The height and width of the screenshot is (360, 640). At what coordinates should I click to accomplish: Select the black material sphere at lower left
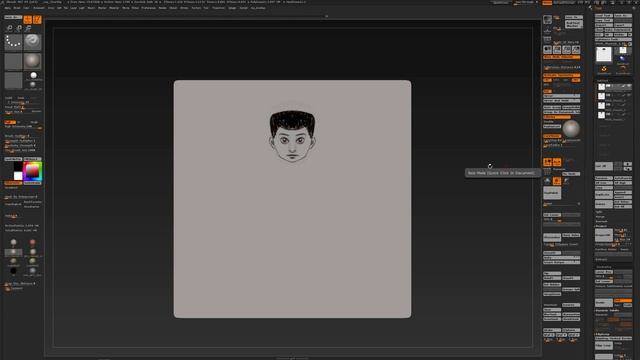coord(13,271)
